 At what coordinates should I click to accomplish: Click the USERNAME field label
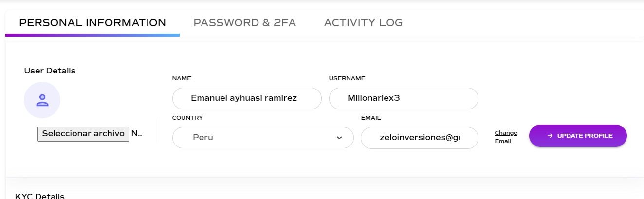point(347,78)
